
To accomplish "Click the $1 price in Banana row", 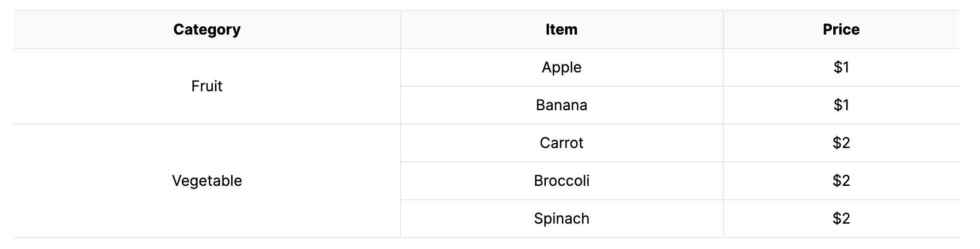I will tap(841, 105).
